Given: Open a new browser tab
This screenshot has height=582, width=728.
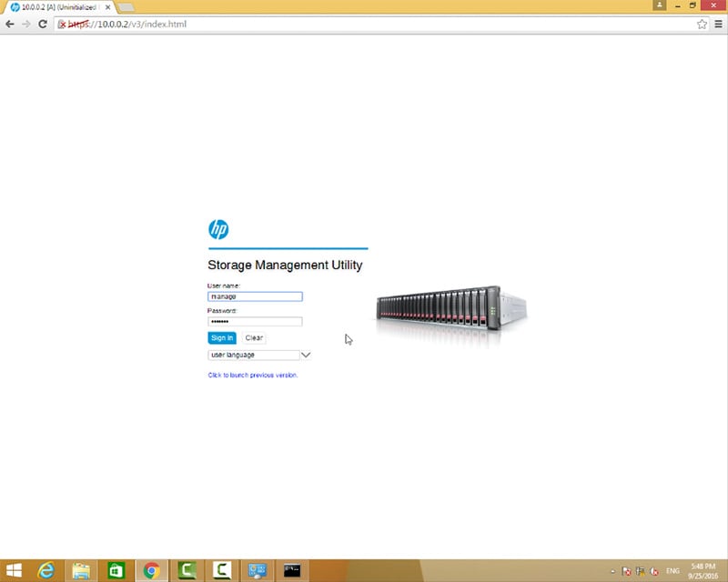Looking at the screenshot, I should (x=126, y=7).
